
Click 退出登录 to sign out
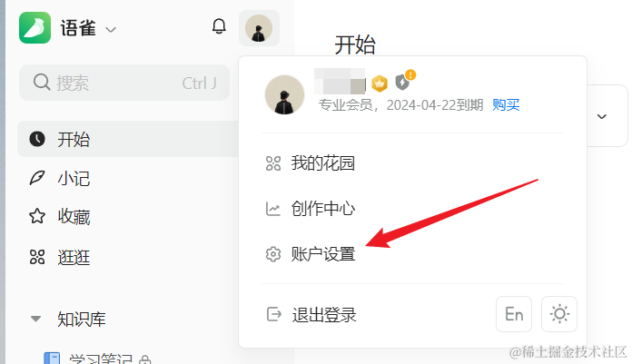tap(311, 315)
